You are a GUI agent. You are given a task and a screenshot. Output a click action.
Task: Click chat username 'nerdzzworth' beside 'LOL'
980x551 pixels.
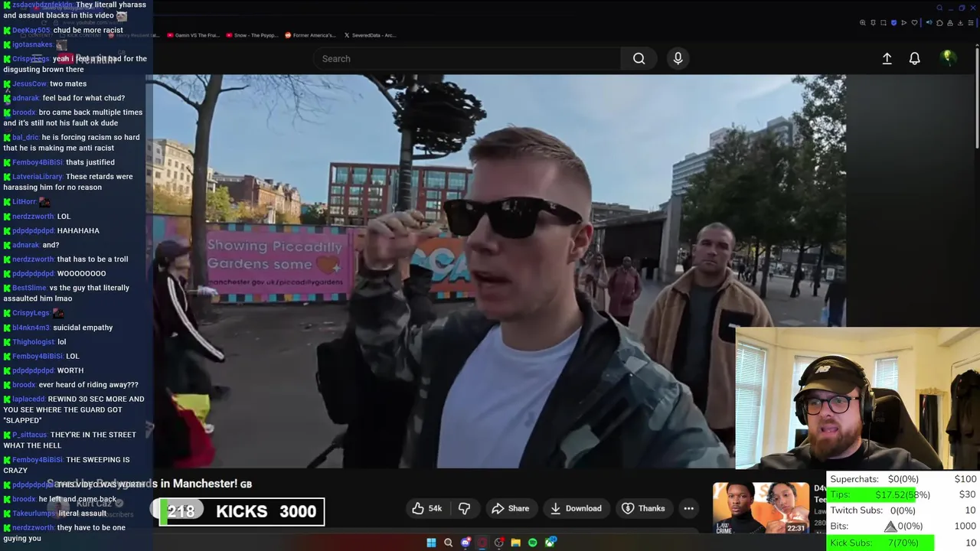point(33,217)
